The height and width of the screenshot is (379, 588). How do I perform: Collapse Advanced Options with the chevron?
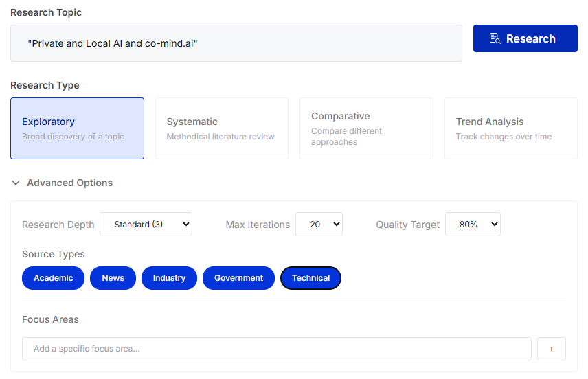tap(16, 183)
